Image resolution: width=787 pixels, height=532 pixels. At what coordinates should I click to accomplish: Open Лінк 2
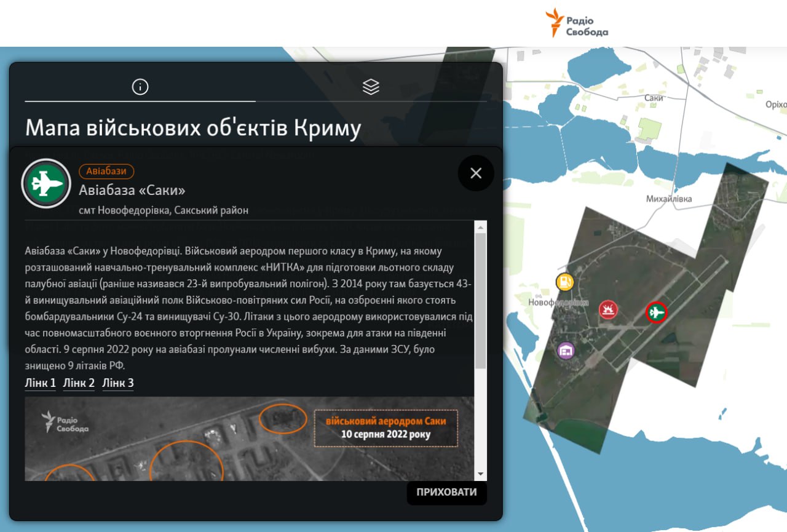point(79,383)
